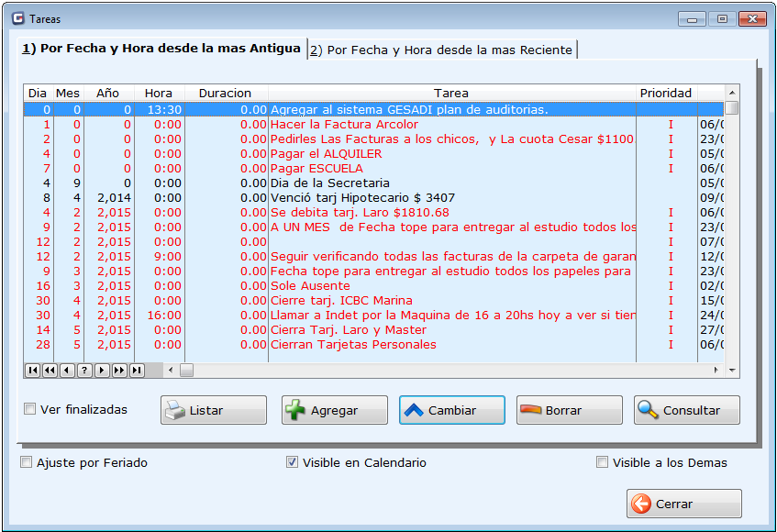Switch to tab Por Fecha desde la mas Reciente
Viewport: 777px width, 532px height.
coord(441,50)
